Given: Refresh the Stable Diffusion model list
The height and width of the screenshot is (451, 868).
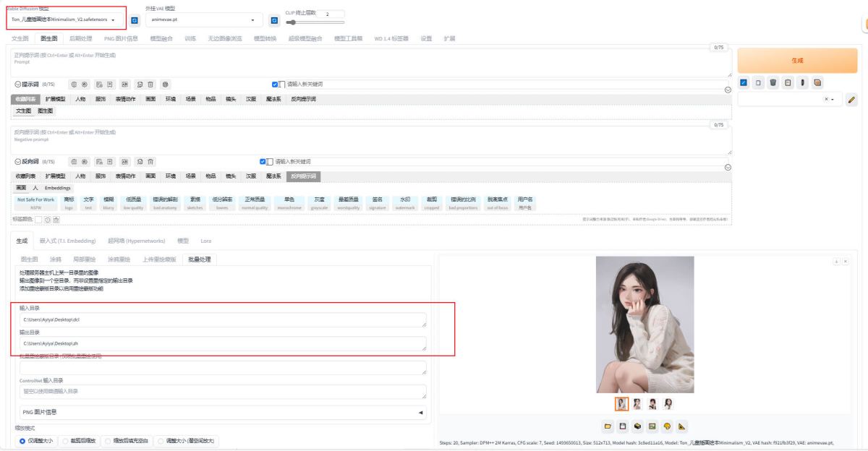Looking at the screenshot, I should click(x=135, y=20).
